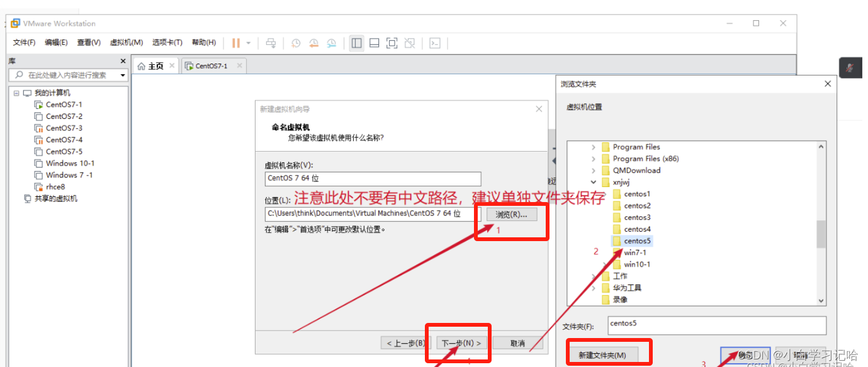Open the power options dropdown beside pause
The height and width of the screenshot is (367, 868).
pos(248,43)
